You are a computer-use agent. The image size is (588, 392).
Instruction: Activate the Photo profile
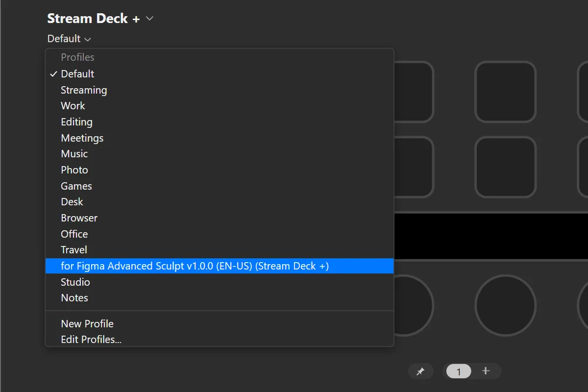pos(220,170)
